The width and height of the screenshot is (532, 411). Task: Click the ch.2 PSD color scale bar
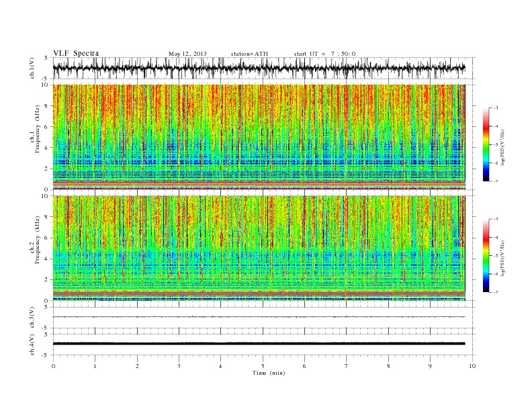(x=486, y=255)
